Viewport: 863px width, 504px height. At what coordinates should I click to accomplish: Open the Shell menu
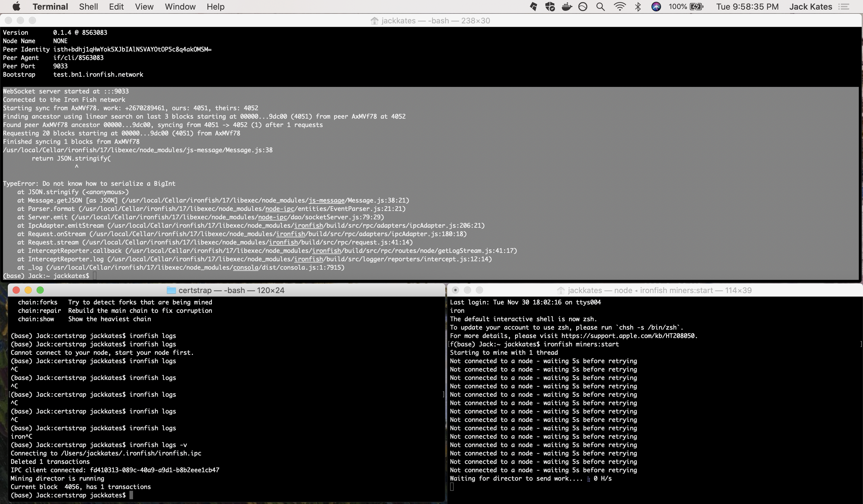[88, 7]
